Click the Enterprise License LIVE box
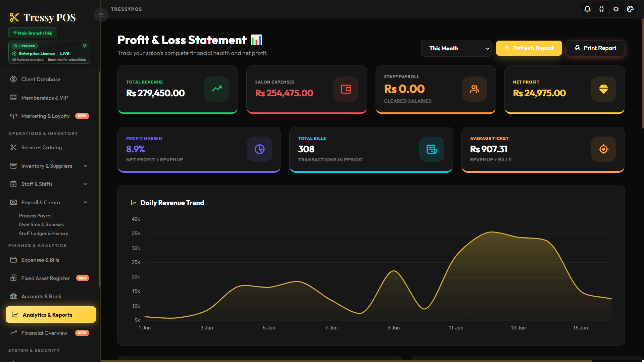Screen dimensions: 644x362 click(x=49, y=52)
